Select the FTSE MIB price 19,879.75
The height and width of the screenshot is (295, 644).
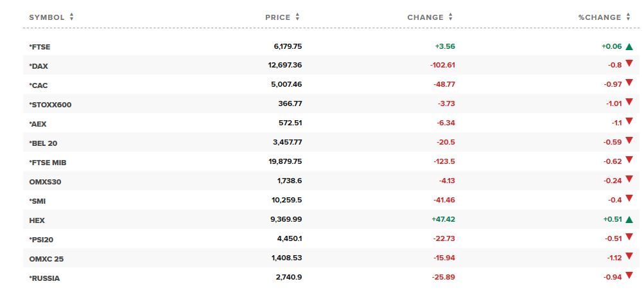[286, 161]
